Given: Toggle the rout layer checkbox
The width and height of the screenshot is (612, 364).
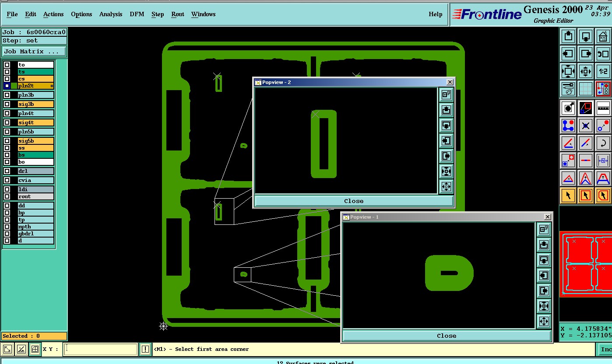Looking at the screenshot, I should [x=7, y=196].
